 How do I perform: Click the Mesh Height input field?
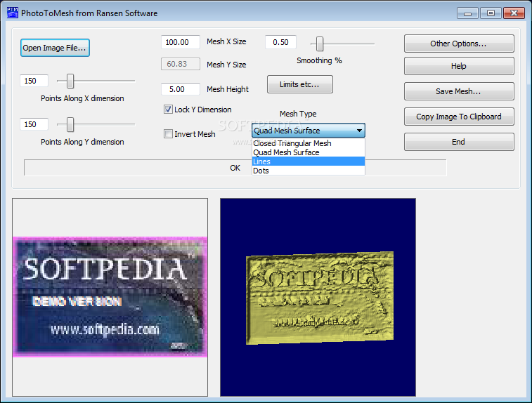[x=181, y=89]
